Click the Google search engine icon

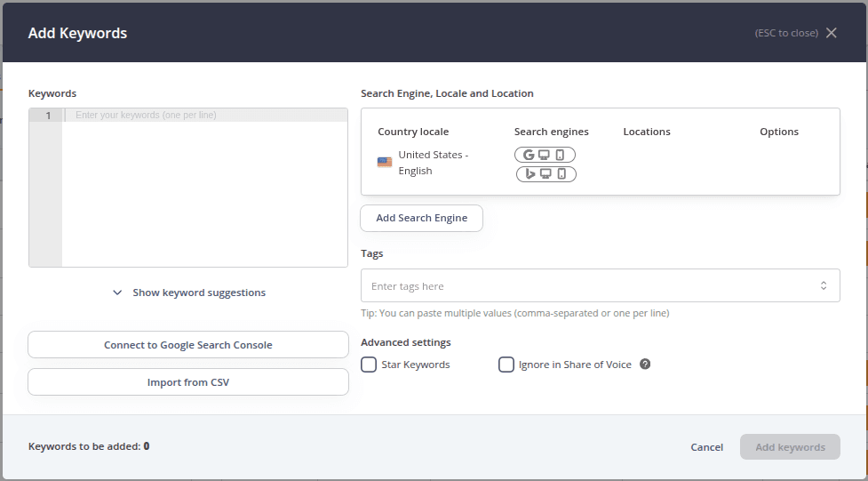click(x=529, y=156)
